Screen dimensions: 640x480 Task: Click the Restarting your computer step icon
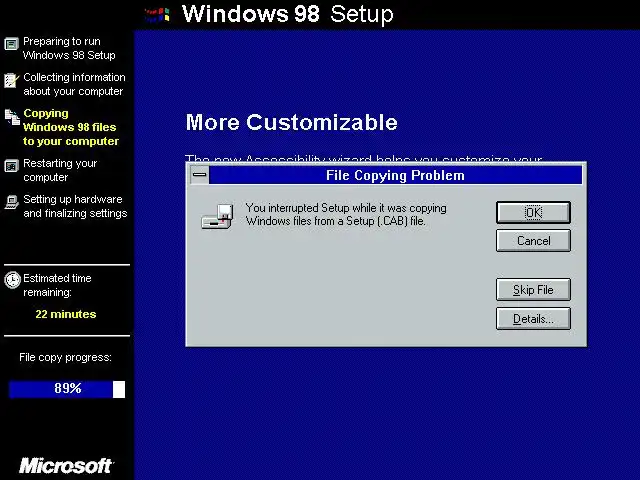tap(11, 166)
